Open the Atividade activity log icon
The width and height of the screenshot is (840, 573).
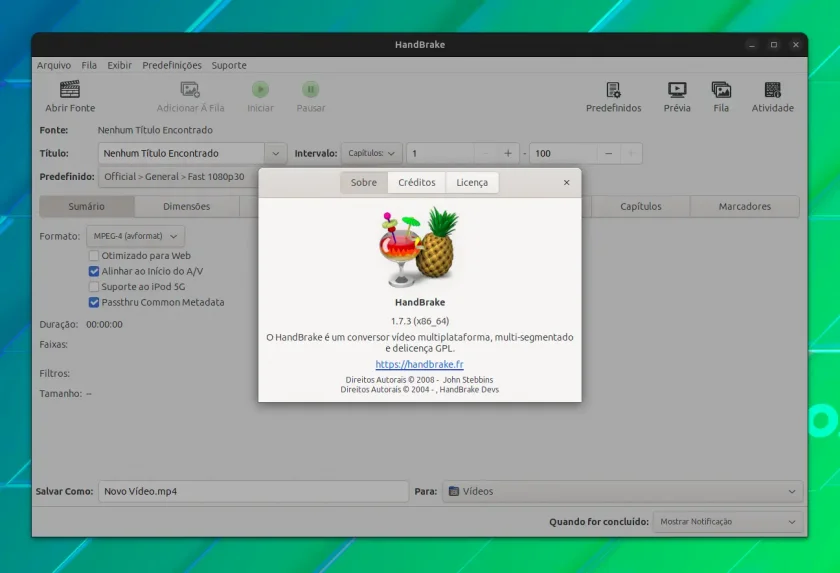tap(772, 89)
